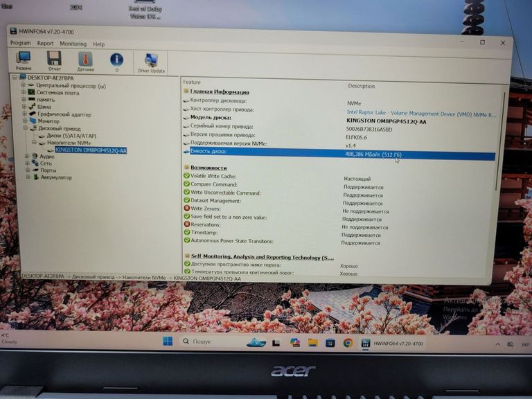Select Порты in tree

click(48, 170)
